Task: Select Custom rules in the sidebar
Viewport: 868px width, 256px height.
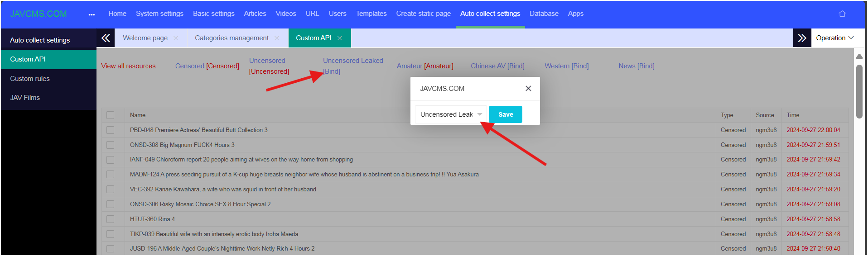Action: tap(30, 79)
